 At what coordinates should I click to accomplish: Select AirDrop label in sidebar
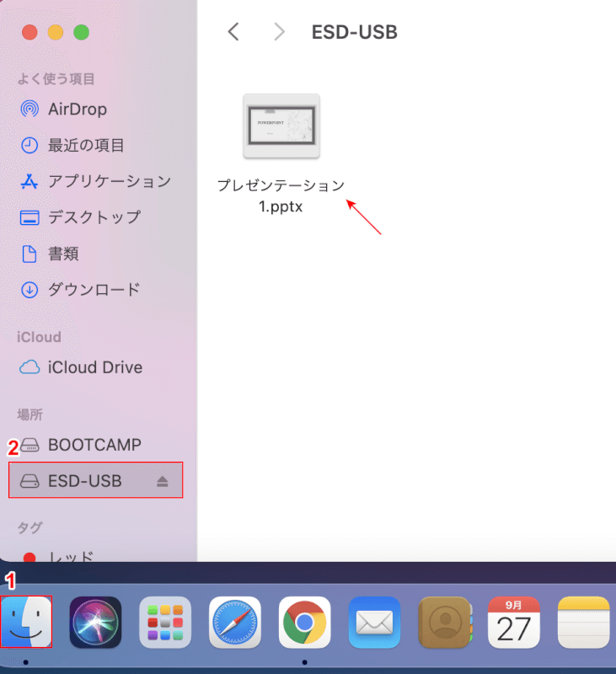tap(78, 110)
